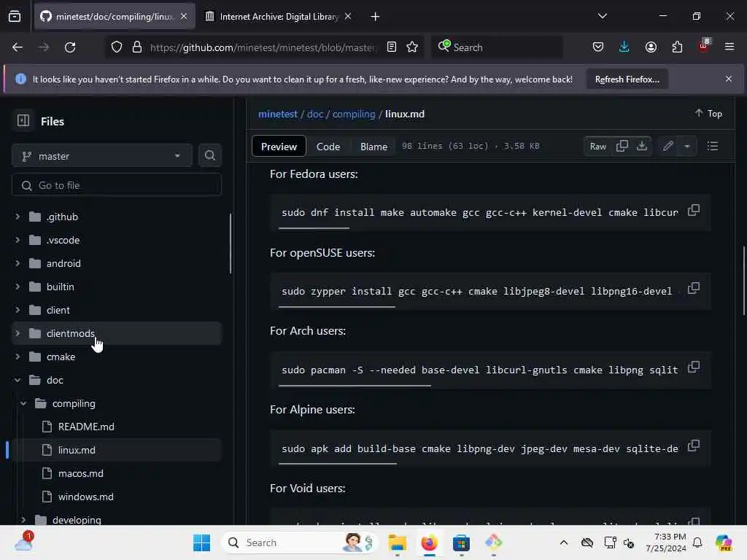Open doc breadcrumb link
Viewport: 747px width, 560px height.
[315, 114]
